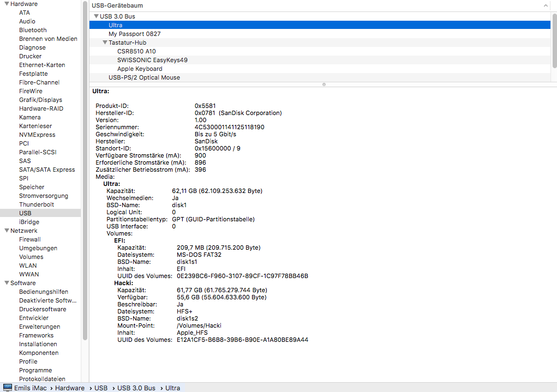Select CSR8510 A10 in the USB tree
Screen dimensions: 557x392
tap(136, 51)
